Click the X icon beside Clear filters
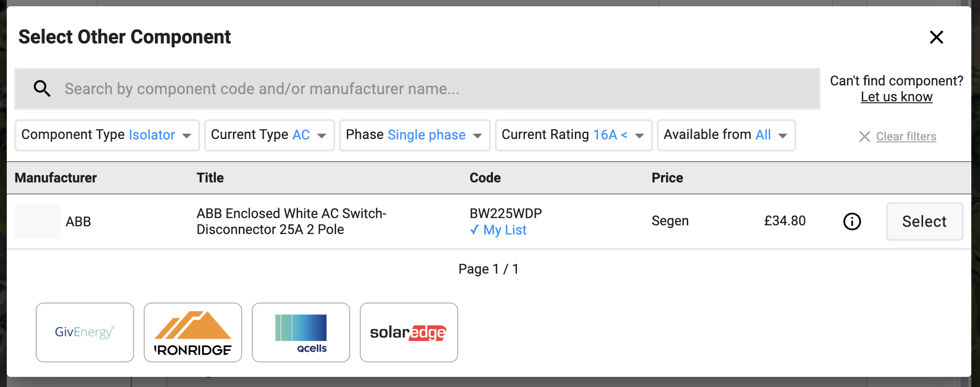The image size is (980, 387). pyautogui.click(x=864, y=137)
